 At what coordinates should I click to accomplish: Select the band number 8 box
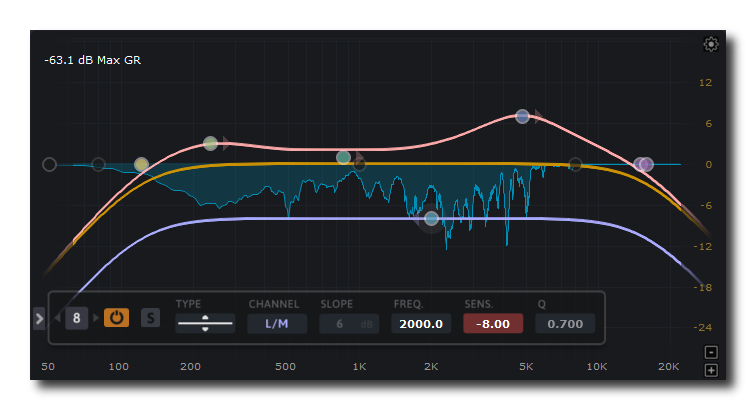[x=77, y=318]
